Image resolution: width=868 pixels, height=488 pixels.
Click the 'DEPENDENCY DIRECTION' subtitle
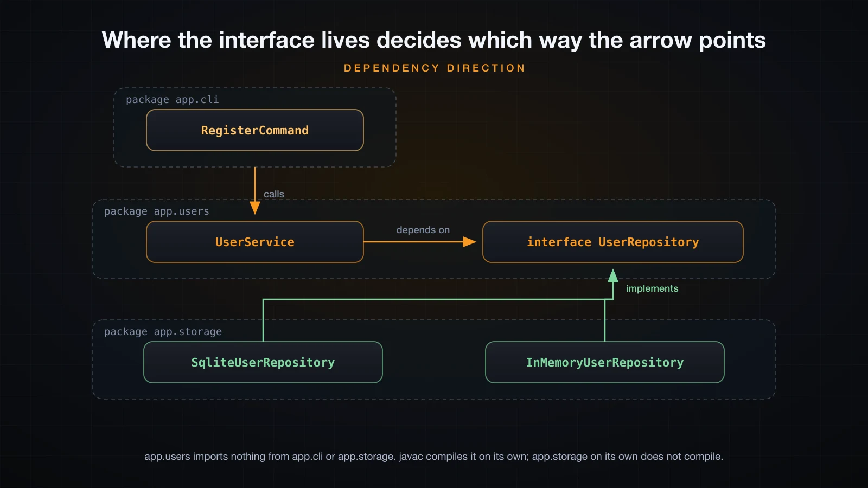pyautogui.click(x=435, y=68)
